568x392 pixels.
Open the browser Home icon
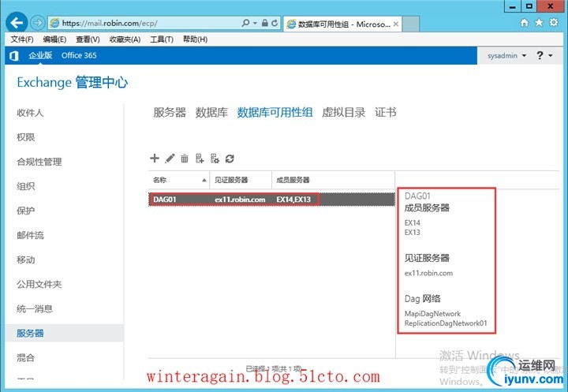[x=524, y=23]
